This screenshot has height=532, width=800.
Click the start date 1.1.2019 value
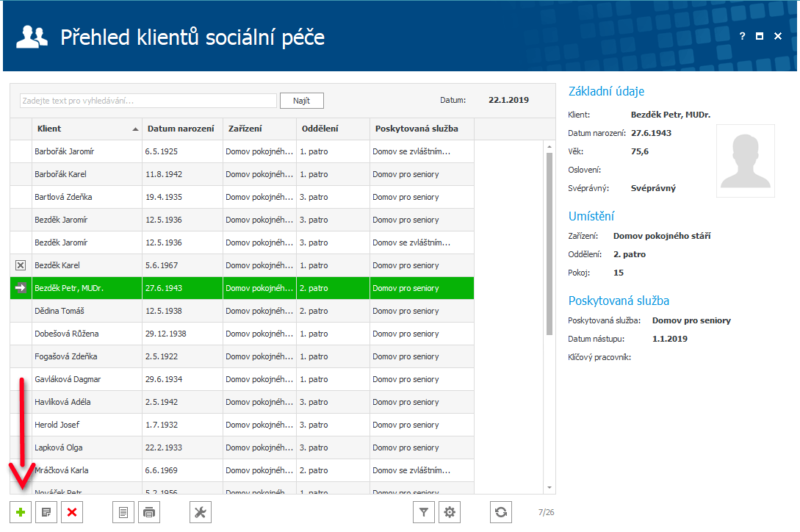670,339
